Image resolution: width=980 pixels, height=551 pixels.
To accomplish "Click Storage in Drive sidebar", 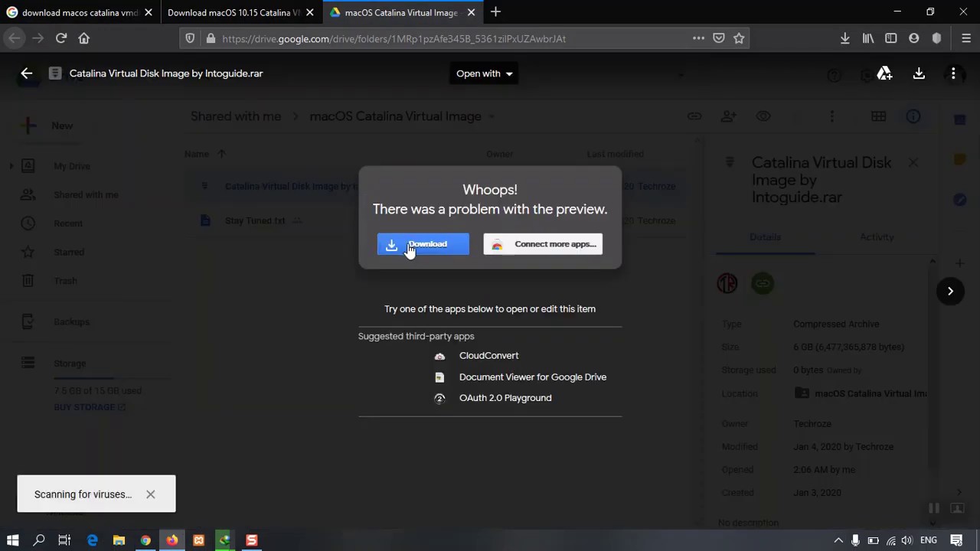I will coord(70,364).
